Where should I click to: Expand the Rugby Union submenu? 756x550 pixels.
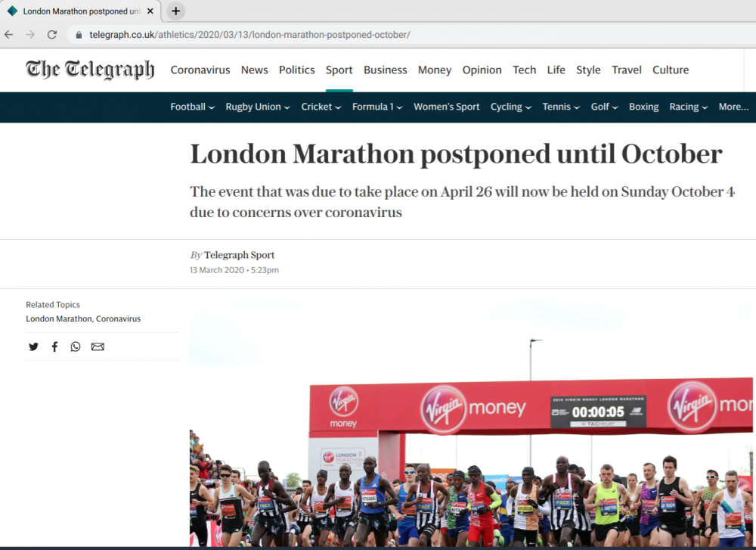pos(258,107)
